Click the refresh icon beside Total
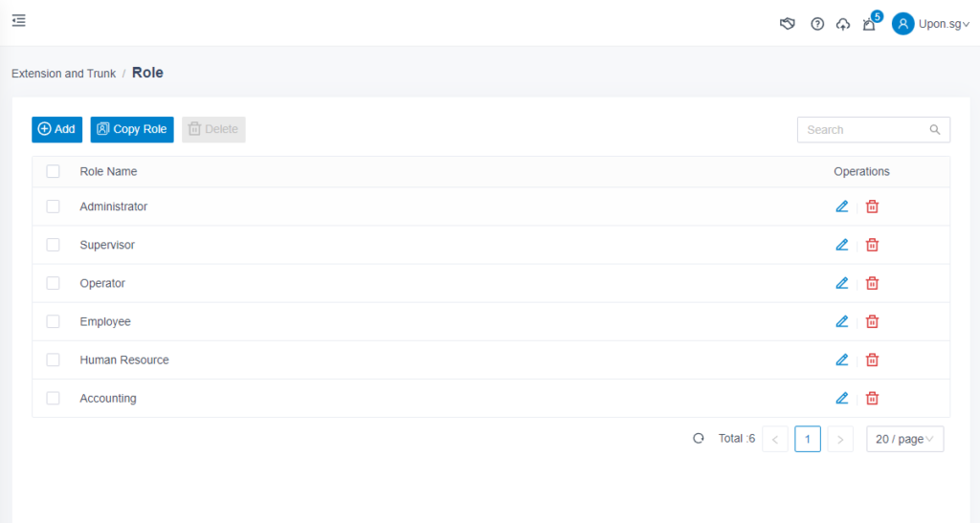Screen dimensions: 980x523 tap(699, 439)
